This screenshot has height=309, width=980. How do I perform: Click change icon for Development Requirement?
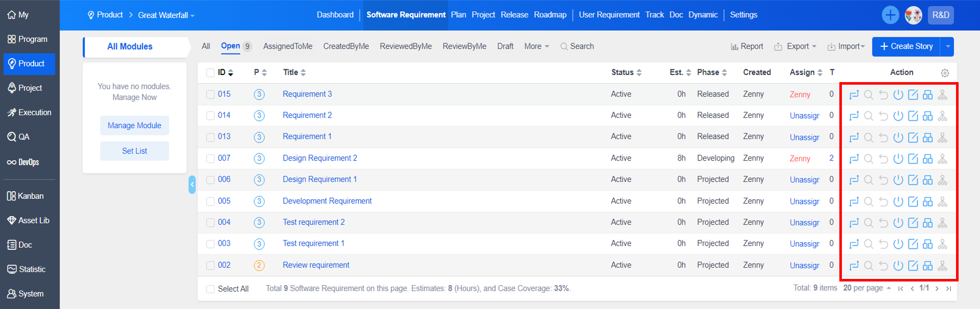click(x=854, y=202)
